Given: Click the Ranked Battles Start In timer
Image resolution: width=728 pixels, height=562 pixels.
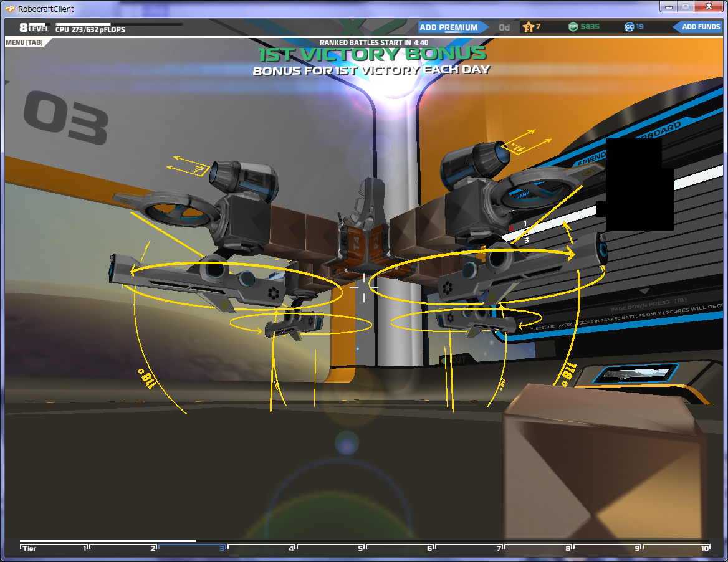Looking at the screenshot, I should click(x=374, y=42).
